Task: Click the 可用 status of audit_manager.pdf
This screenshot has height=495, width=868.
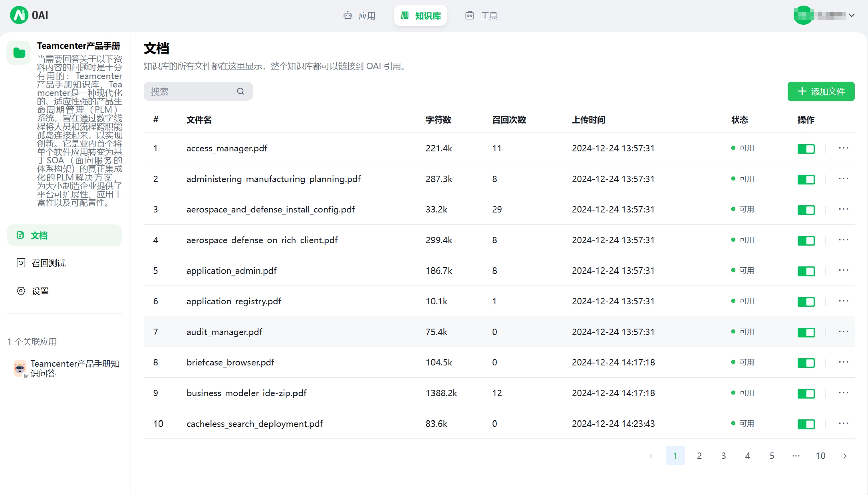Action: pyautogui.click(x=743, y=332)
